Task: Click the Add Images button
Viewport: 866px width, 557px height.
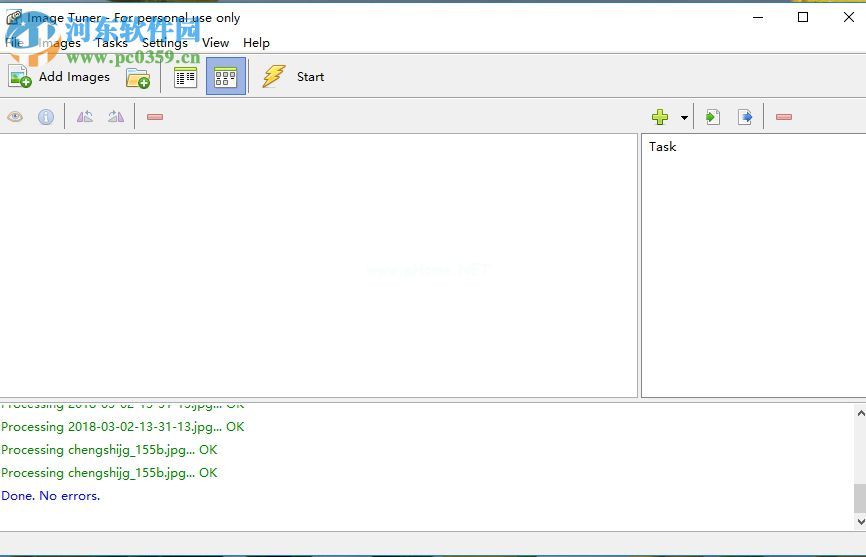Action: (x=60, y=77)
